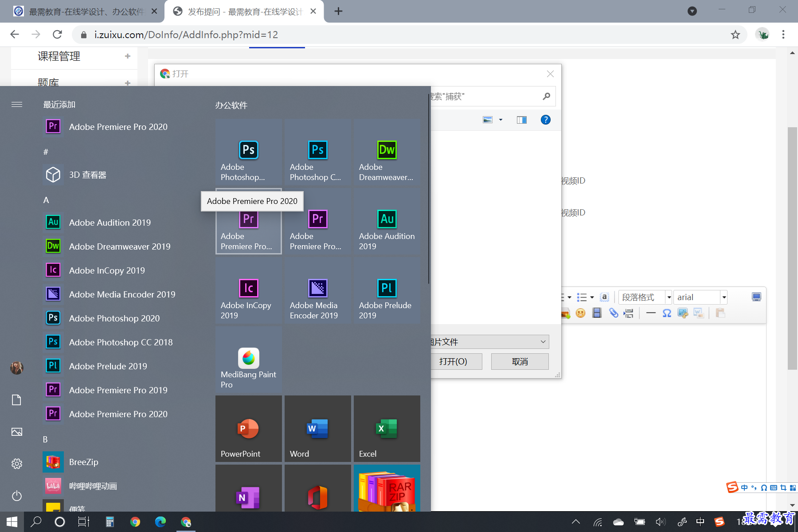Open Adobe Audition 2019 in app list
Viewport: 798px width, 532px height.
[x=120, y=223]
